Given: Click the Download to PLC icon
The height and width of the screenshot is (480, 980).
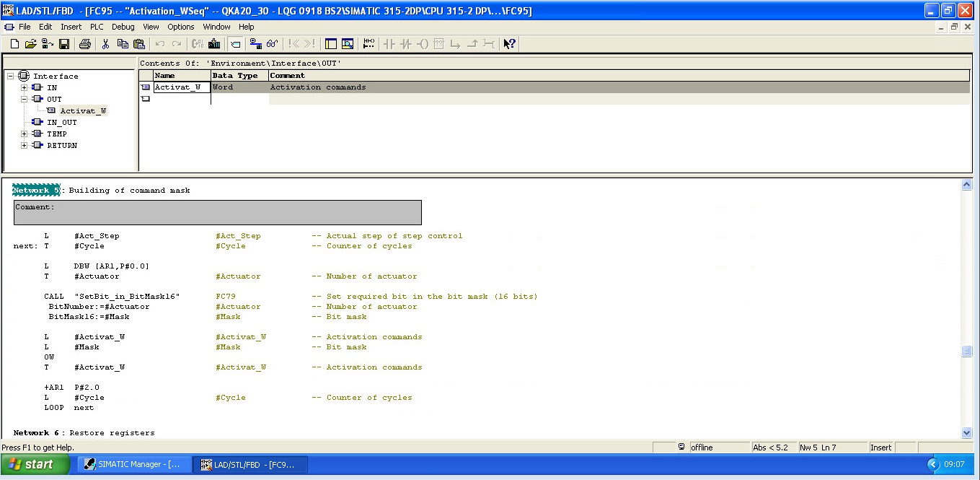Looking at the screenshot, I should coord(214,44).
